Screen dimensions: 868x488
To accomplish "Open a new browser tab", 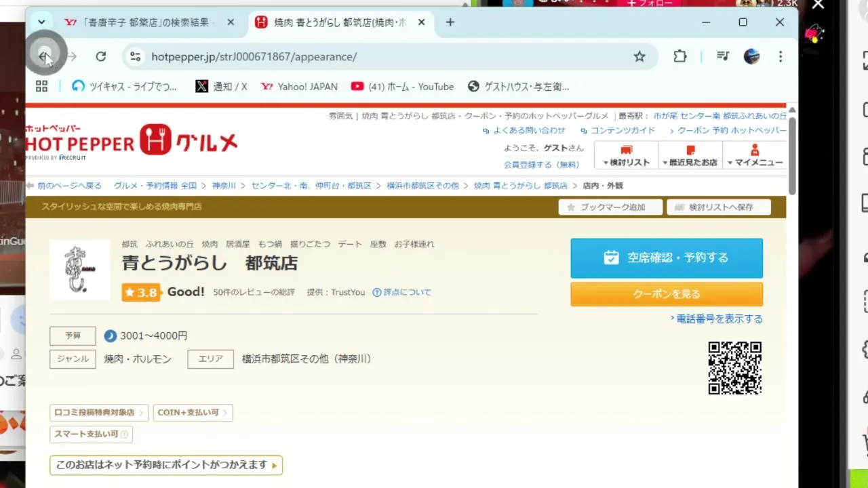I will click(x=450, y=22).
